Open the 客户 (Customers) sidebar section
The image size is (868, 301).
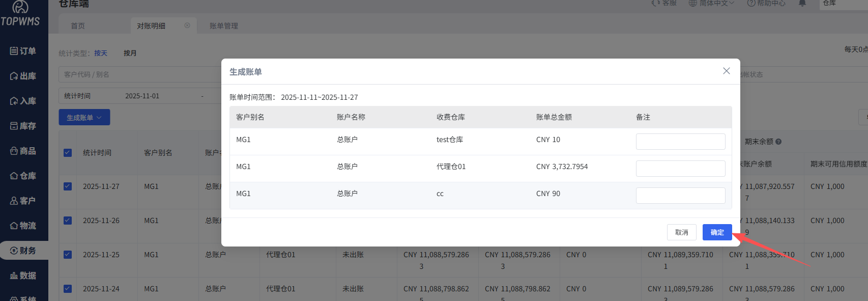click(23, 201)
